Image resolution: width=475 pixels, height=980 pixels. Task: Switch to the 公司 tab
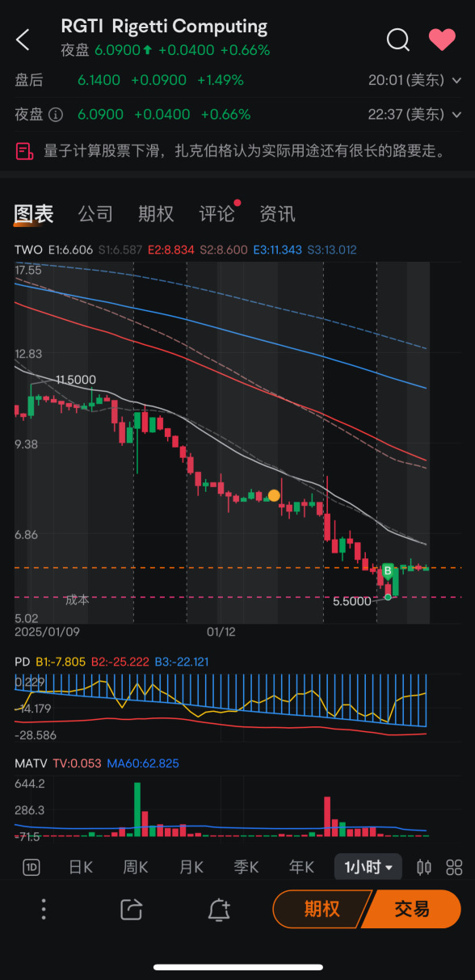tap(95, 214)
